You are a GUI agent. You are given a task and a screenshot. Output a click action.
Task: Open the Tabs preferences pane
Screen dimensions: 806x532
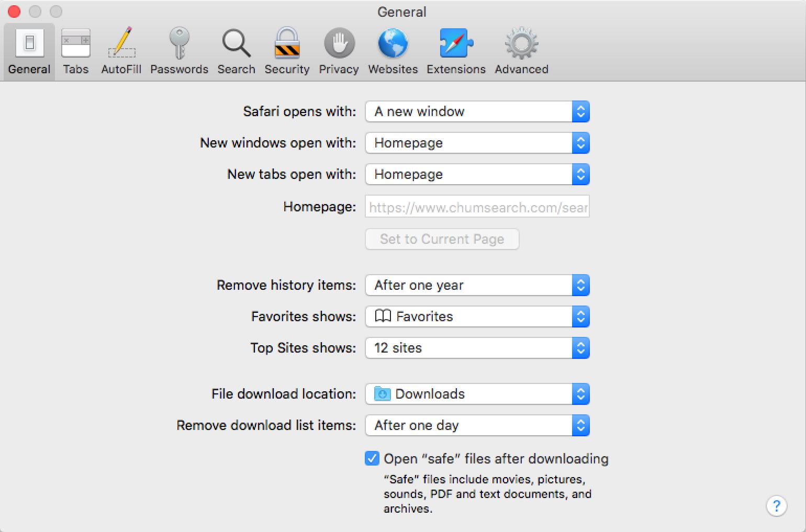point(75,51)
